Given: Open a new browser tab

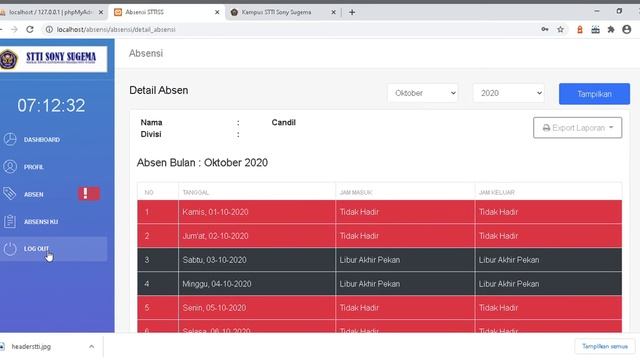Looking at the screenshot, I should [352, 12].
